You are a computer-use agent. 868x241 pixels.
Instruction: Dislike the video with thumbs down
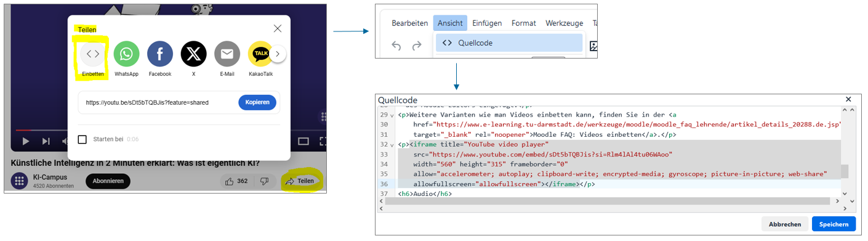click(264, 181)
